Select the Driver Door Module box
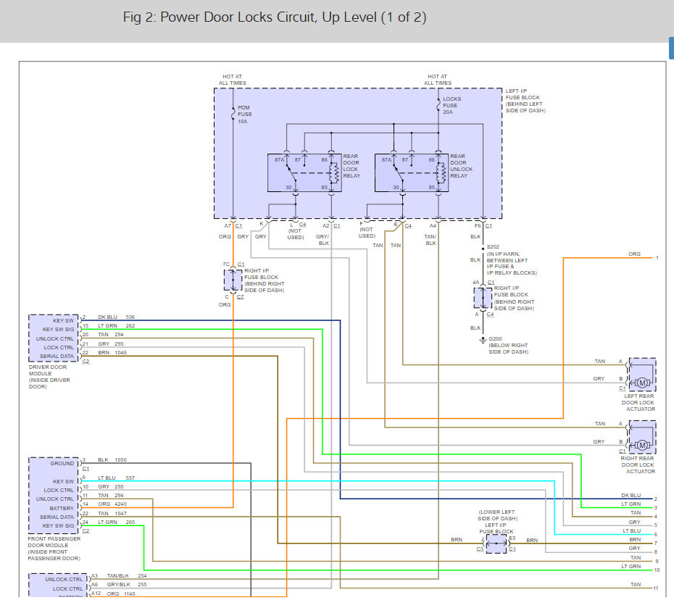The width and height of the screenshot is (674, 616). point(52,337)
